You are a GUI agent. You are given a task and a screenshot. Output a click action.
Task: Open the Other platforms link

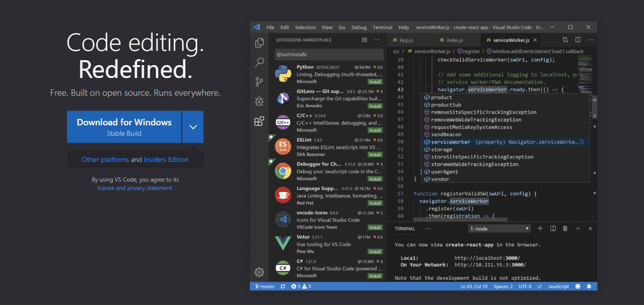[105, 159]
